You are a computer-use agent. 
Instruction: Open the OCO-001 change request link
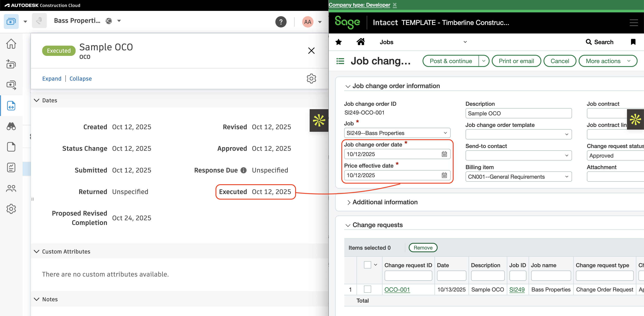[x=397, y=290]
